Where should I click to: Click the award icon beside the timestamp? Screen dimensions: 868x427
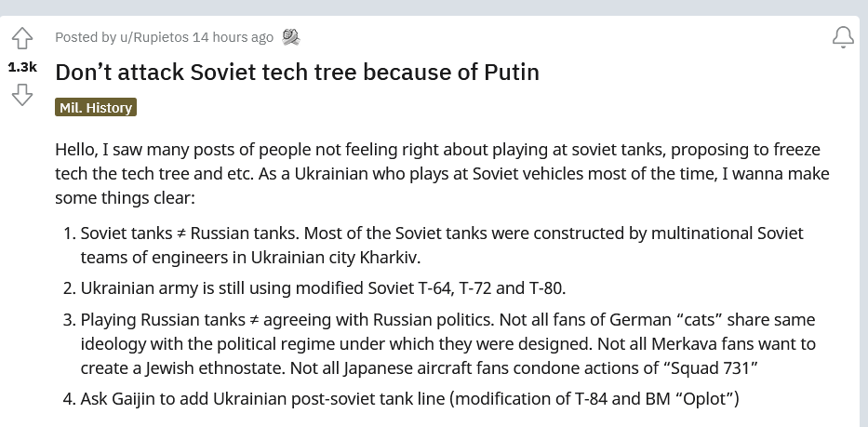(x=290, y=37)
